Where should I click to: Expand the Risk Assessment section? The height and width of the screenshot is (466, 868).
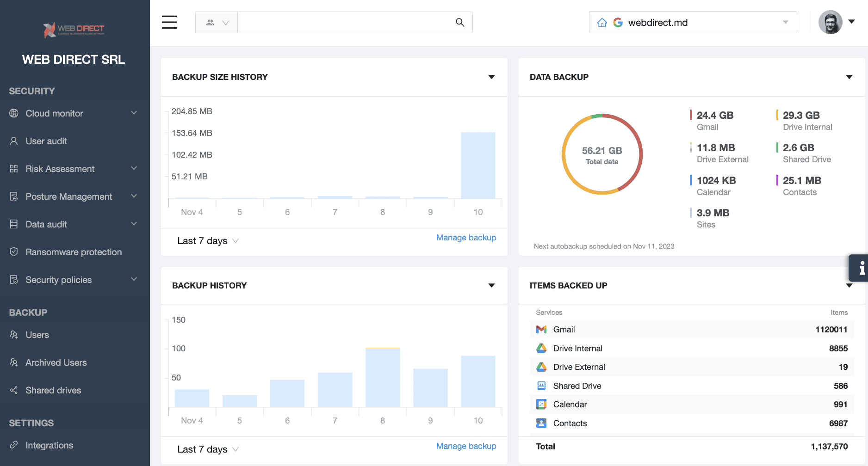point(134,169)
